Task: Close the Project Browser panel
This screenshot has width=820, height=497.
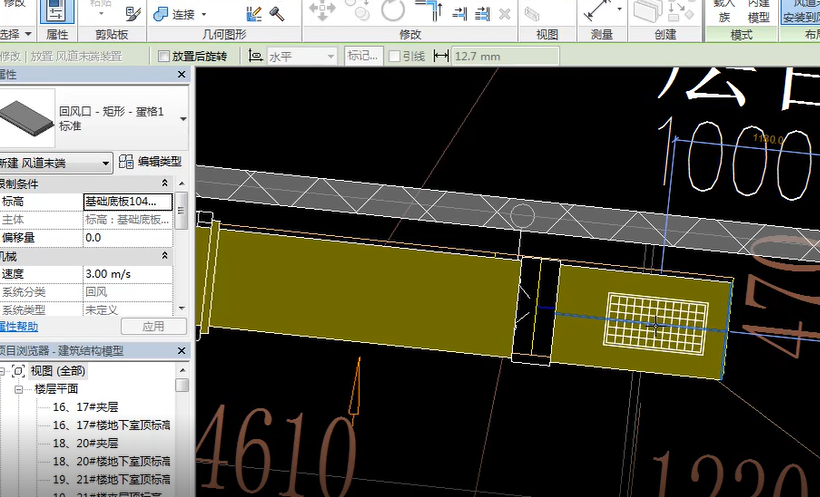Action: point(181,351)
